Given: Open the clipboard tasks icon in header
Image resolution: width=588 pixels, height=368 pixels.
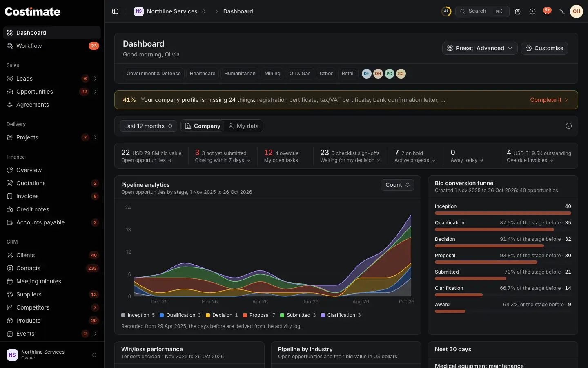Looking at the screenshot, I should 518,11.
